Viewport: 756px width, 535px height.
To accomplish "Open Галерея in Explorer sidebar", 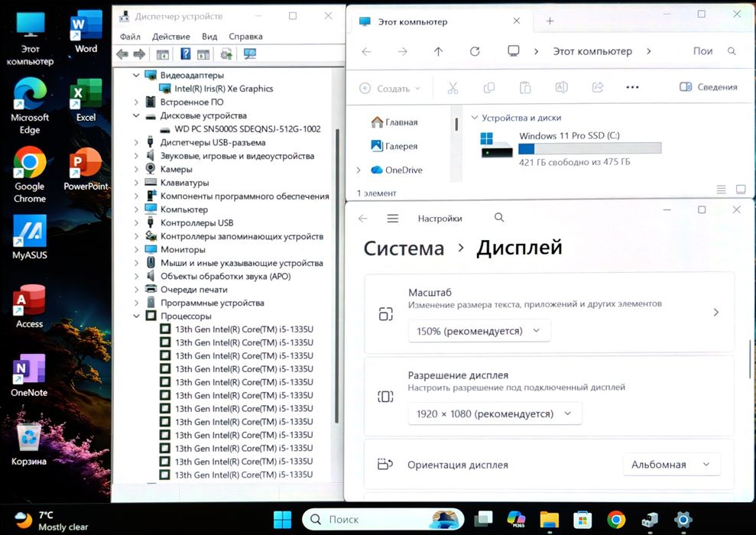I will click(x=394, y=146).
